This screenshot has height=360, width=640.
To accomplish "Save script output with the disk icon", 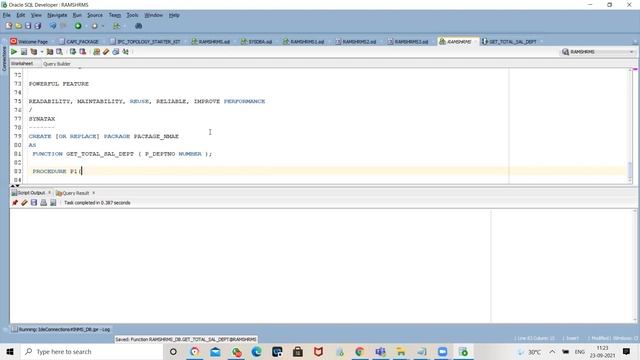I will [x=34, y=202].
